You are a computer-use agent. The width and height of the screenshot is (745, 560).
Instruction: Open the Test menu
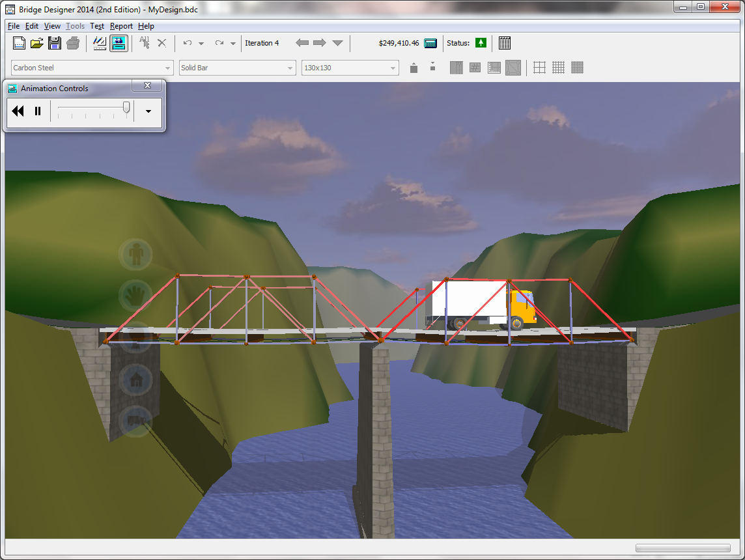tap(97, 26)
